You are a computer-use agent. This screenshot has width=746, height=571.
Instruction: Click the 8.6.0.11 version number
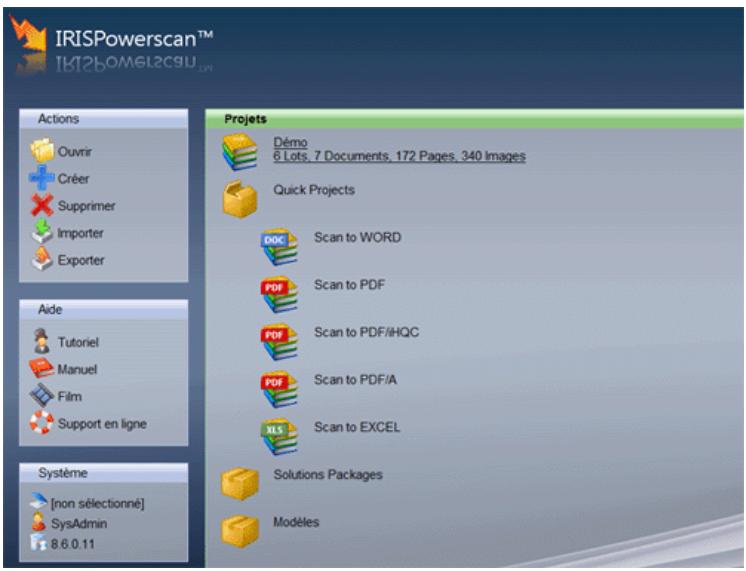pyautogui.click(x=73, y=544)
